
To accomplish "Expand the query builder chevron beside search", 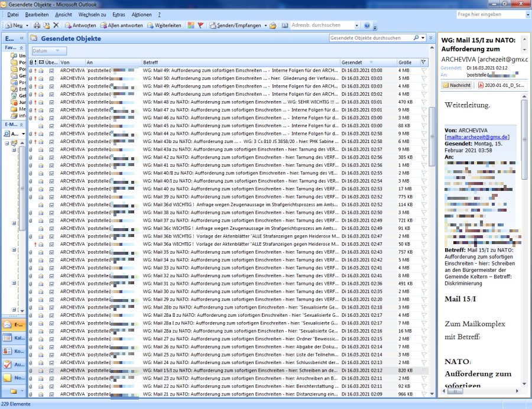I will coord(431,38).
